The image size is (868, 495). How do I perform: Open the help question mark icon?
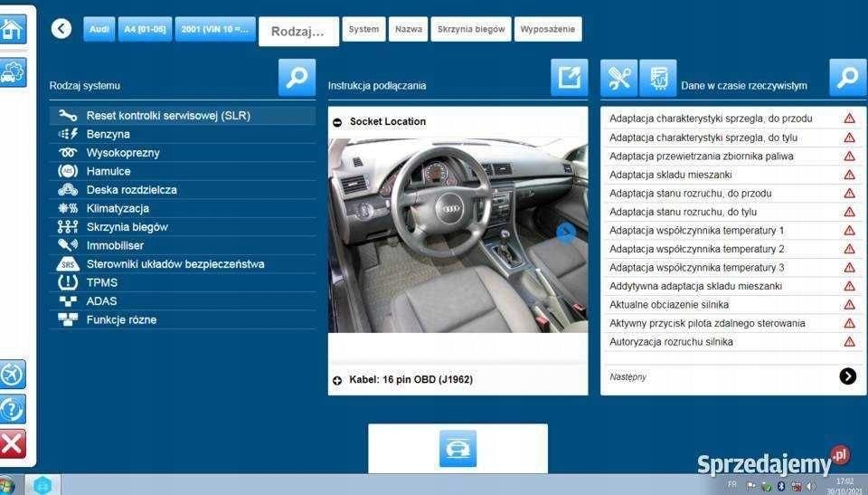[12, 409]
